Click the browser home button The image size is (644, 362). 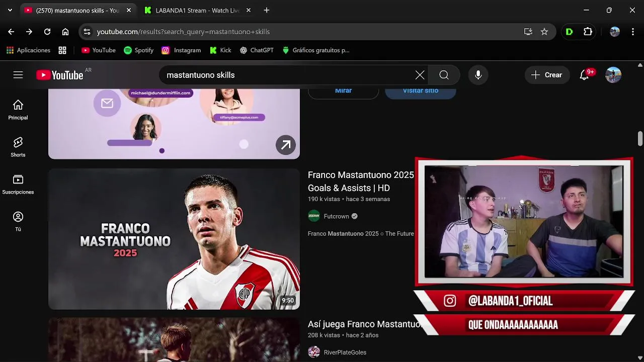65,32
